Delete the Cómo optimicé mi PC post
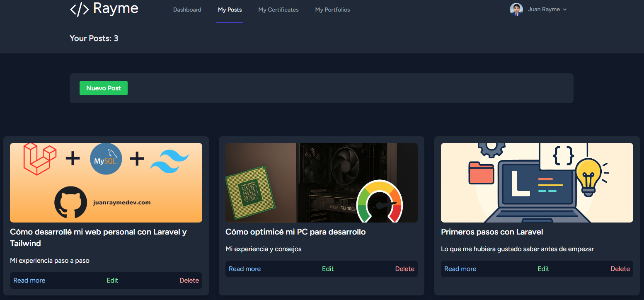 404,269
